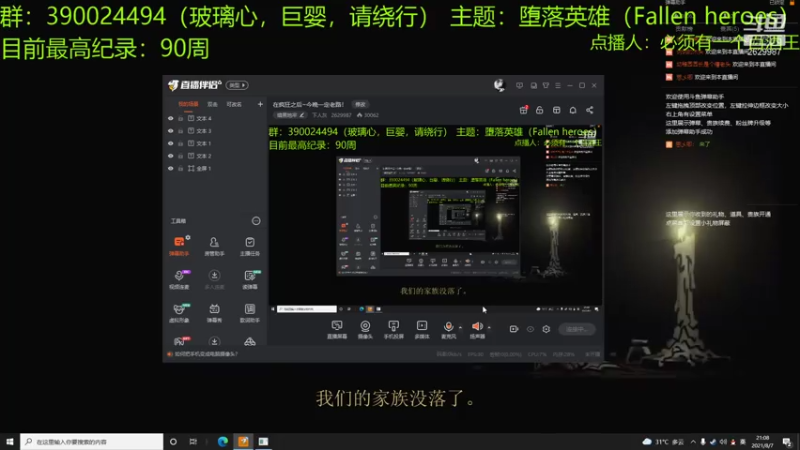Open the layout grid icon above preview
The height and width of the screenshot is (450, 800).
557,110
